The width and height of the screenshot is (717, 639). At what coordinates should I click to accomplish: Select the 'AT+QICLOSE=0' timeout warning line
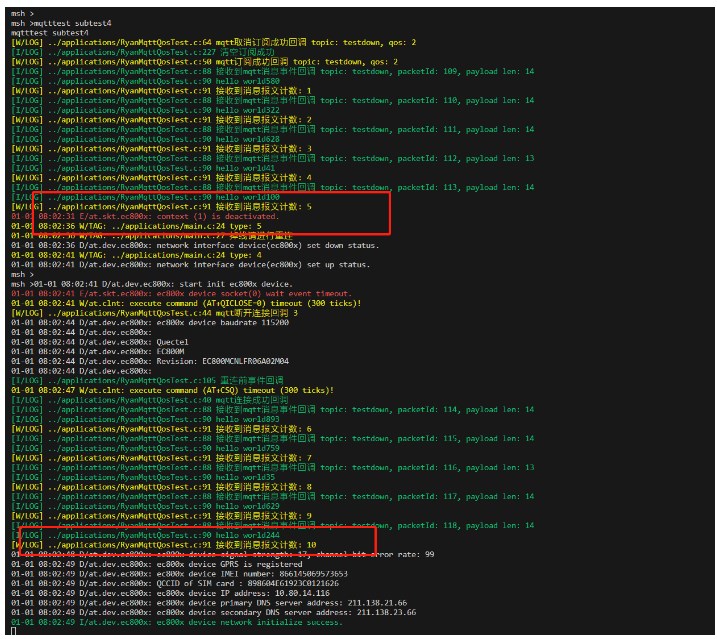tap(186, 303)
